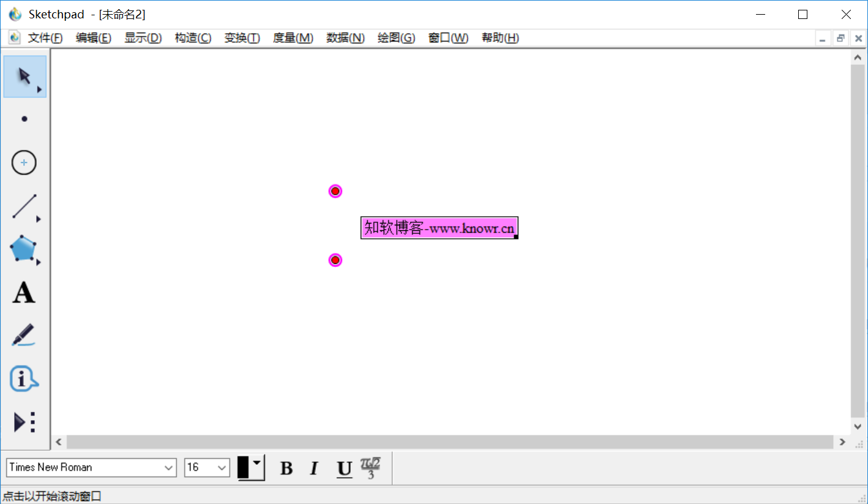Expand the Polygon tool flyout triangle
The width and height of the screenshot is (868, 504).
pyautogui.click(x=39, y=262)
